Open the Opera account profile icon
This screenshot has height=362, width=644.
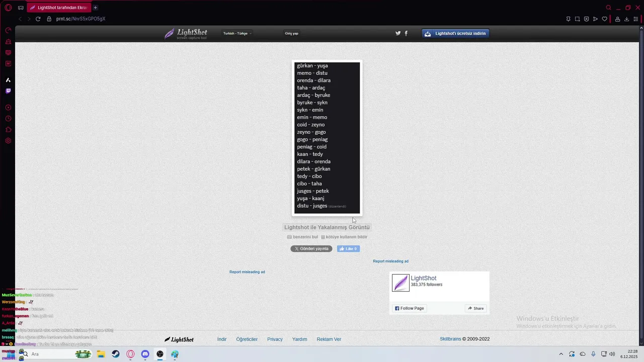pyautogui.click(x=617, y=19)
